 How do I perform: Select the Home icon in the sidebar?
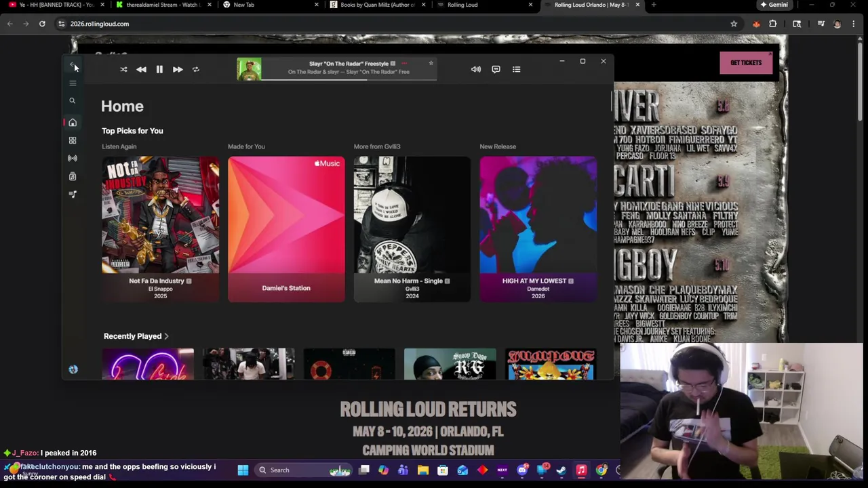pos(73,123)
